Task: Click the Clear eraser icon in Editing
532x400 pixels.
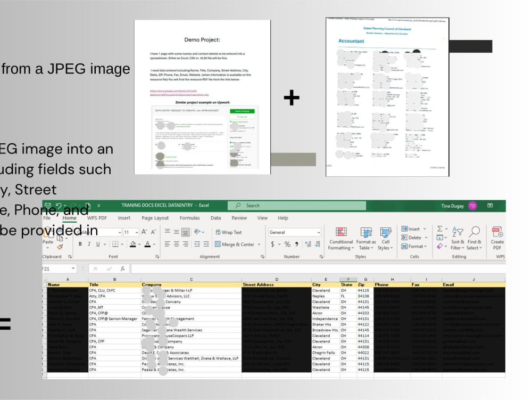Action: pos(440,246)
